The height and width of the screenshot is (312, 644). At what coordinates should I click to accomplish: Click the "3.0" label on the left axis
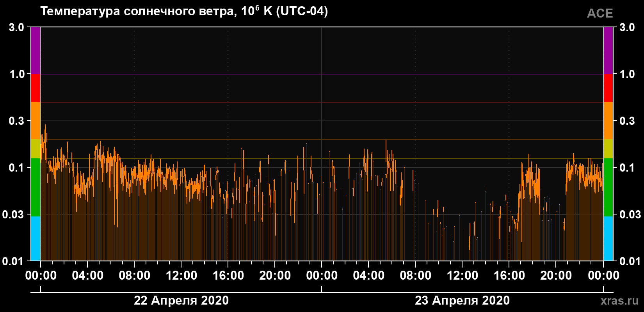(x=16, y=27)
